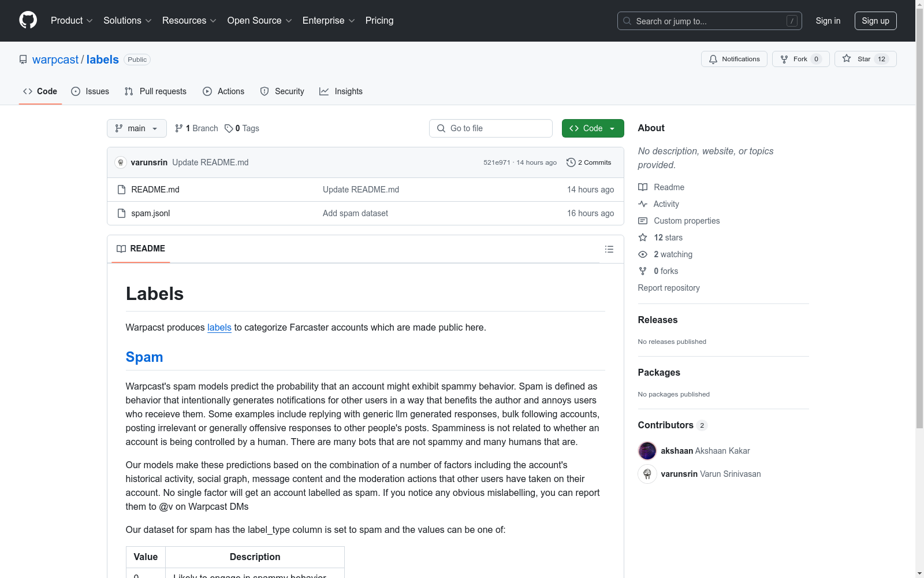This screenshot has height=578, width=924.
Task: Click the repository icon beside warpcast
Action: 23,60
